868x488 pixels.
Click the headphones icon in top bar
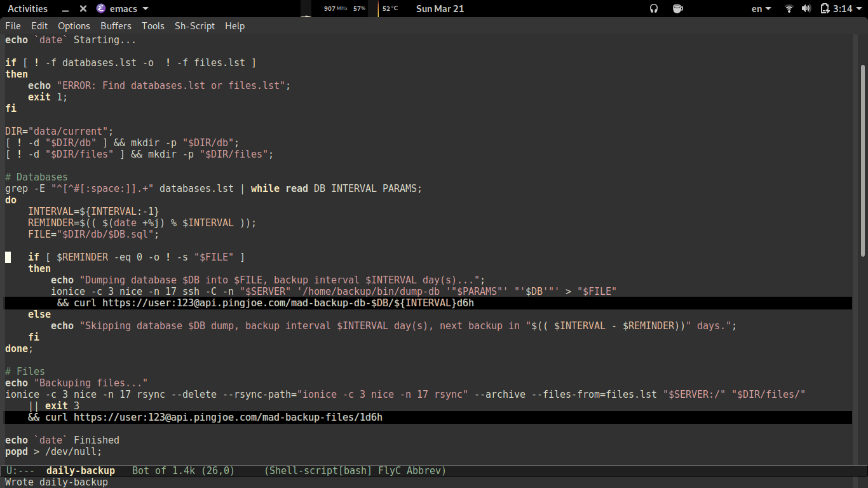pyautogui.click(x=653, y=9)
